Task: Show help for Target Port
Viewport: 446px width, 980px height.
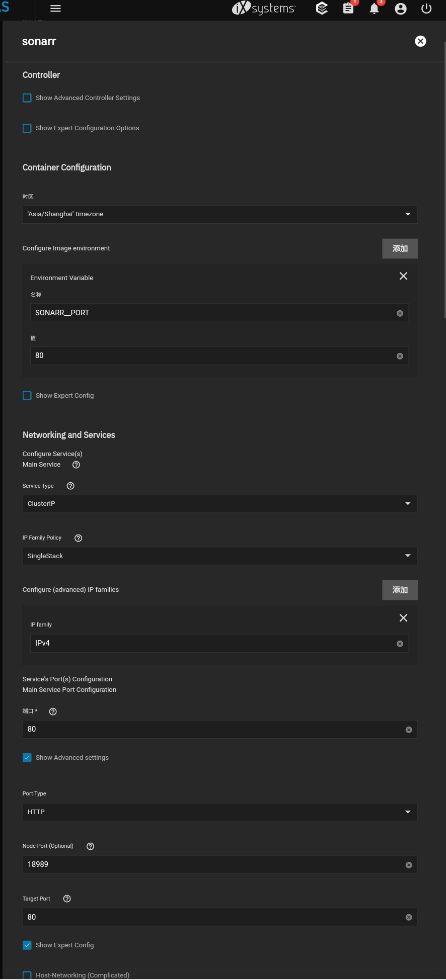Action: click(x=67, y=899)
